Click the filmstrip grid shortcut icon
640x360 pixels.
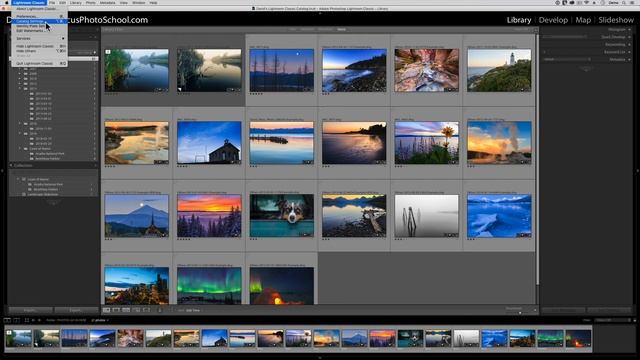(27, 320)
